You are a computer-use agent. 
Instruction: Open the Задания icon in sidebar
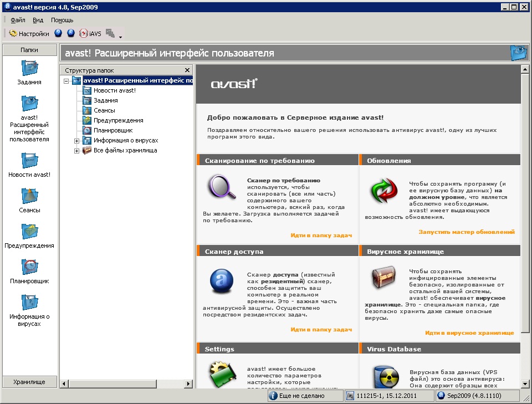click(x=29, y=68)
